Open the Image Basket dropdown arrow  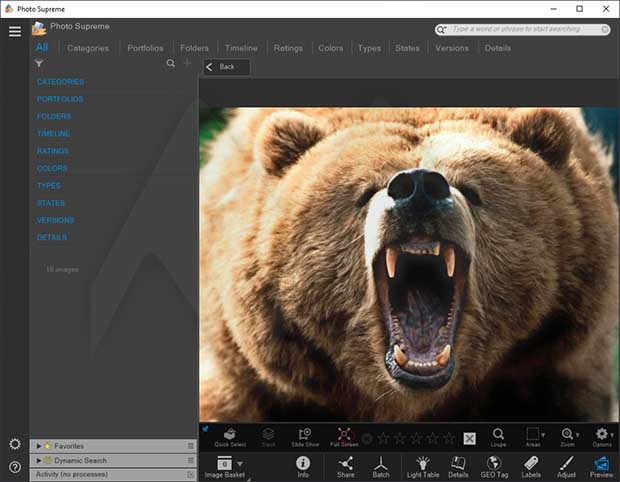coord(240,464)
